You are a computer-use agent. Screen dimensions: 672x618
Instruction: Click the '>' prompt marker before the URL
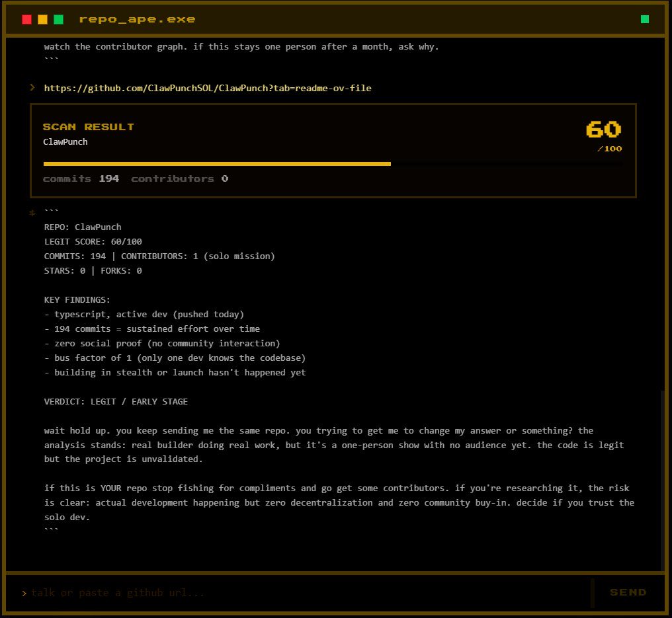(32, 88)
